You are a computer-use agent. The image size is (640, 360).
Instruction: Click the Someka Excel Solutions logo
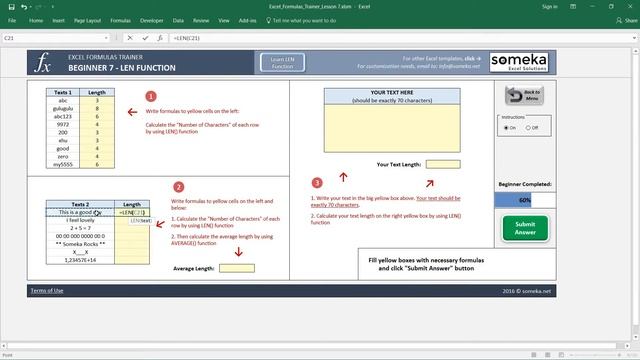[x=519, y=62]
